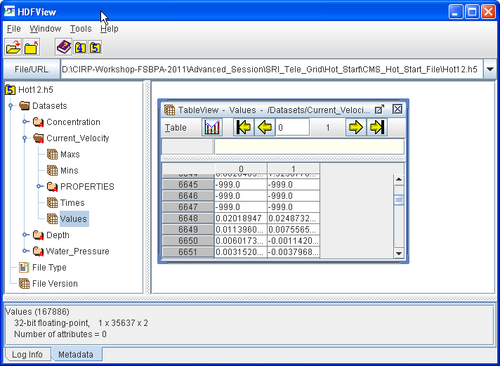Select the Times dataset in tree
The width and height of the screenshot is (500, 366).
point(72,203)
